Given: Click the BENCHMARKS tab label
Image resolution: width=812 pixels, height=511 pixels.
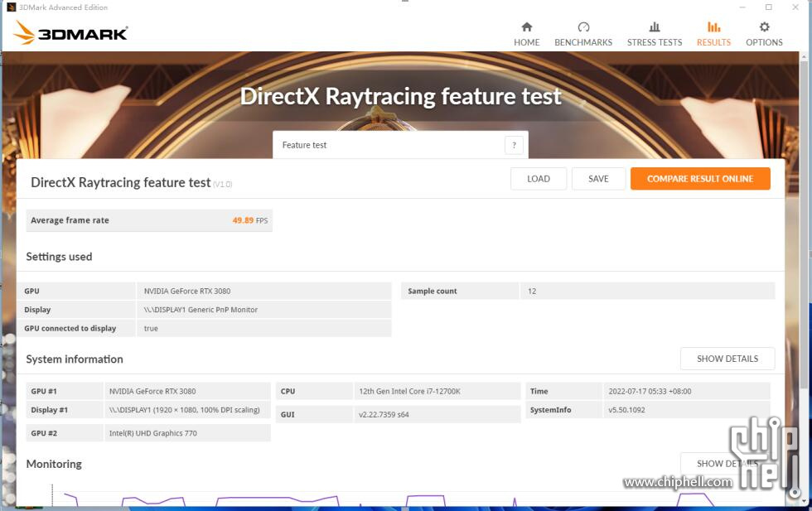Looking at the screenshot, I should (x=583, y=42).
